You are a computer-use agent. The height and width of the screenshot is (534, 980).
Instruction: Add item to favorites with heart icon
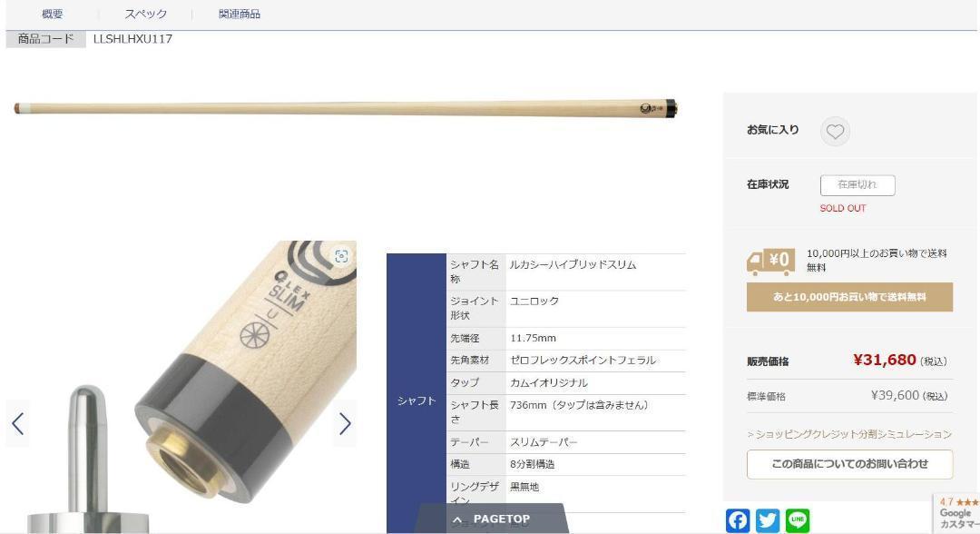pos(835,132)
